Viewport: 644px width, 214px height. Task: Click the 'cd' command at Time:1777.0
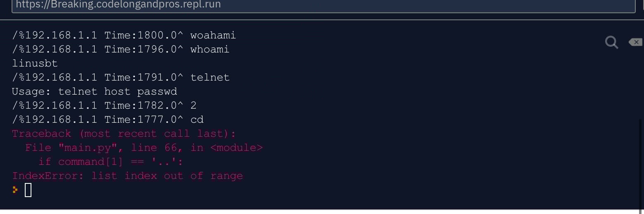(x=197, y=120)
